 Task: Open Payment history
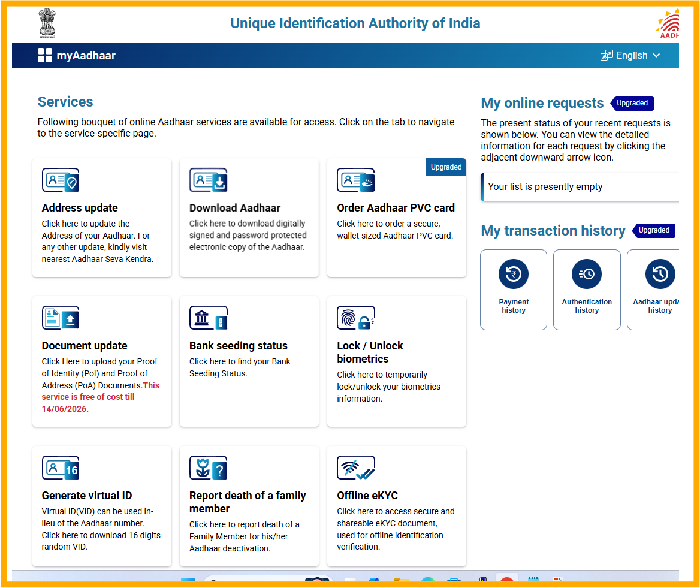pos(514,290)
